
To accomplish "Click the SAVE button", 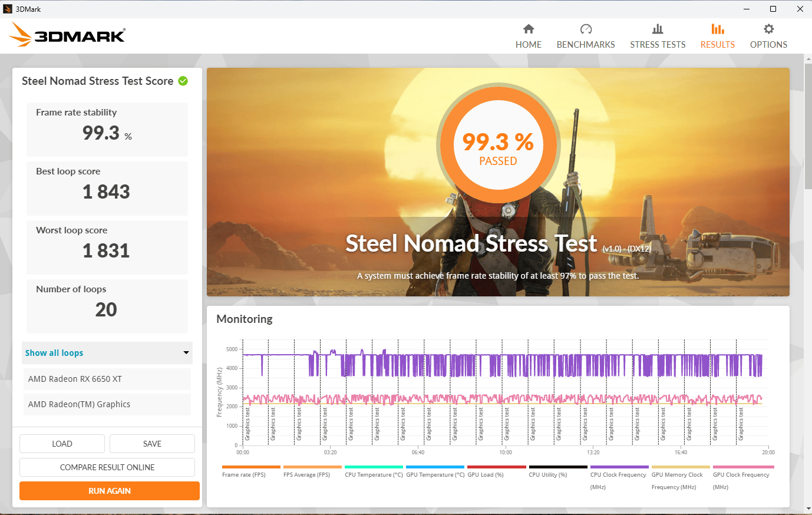I will 152,444.
